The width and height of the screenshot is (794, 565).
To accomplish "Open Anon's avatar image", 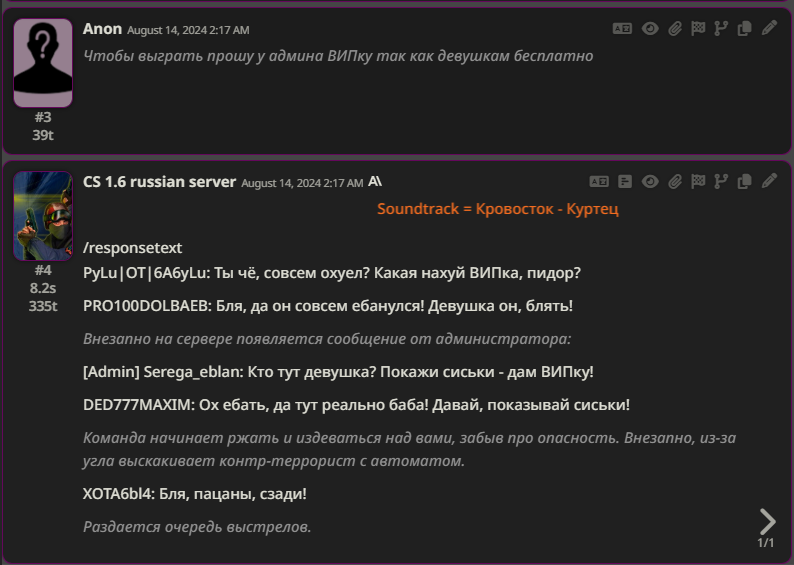I will tap(43, 62).
